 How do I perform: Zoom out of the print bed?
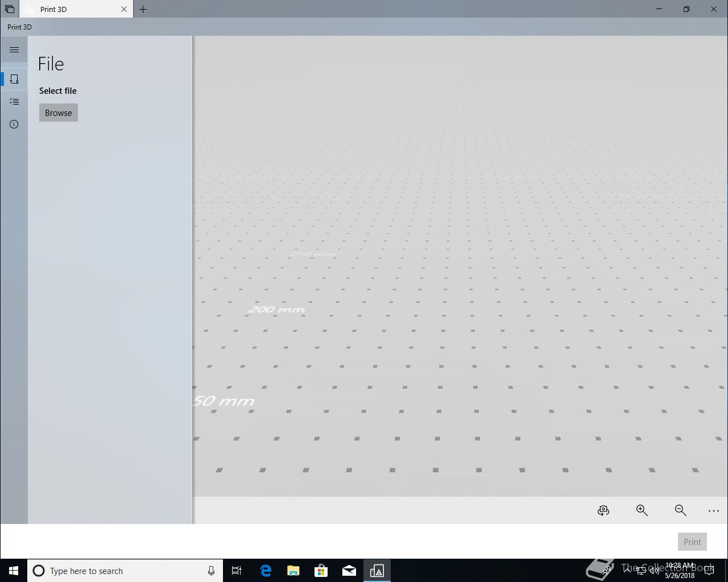680,510
